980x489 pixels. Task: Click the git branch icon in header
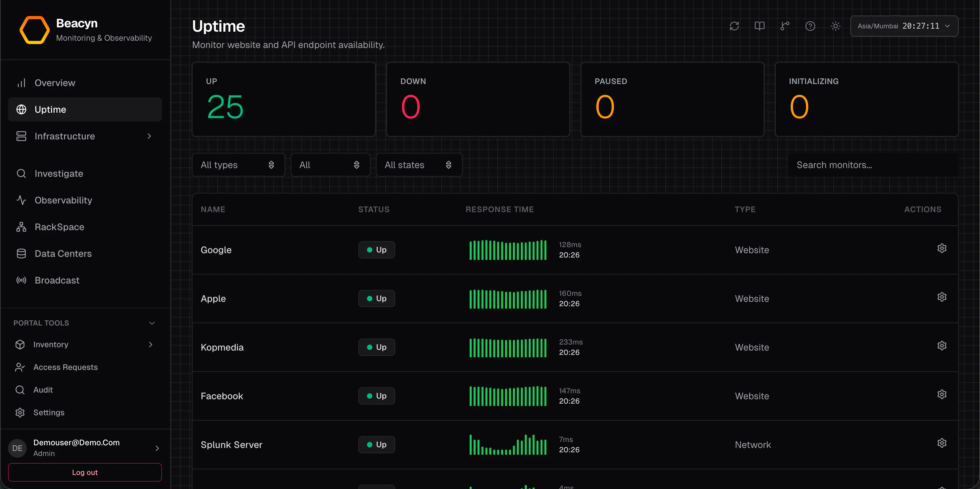coord(785,26)
